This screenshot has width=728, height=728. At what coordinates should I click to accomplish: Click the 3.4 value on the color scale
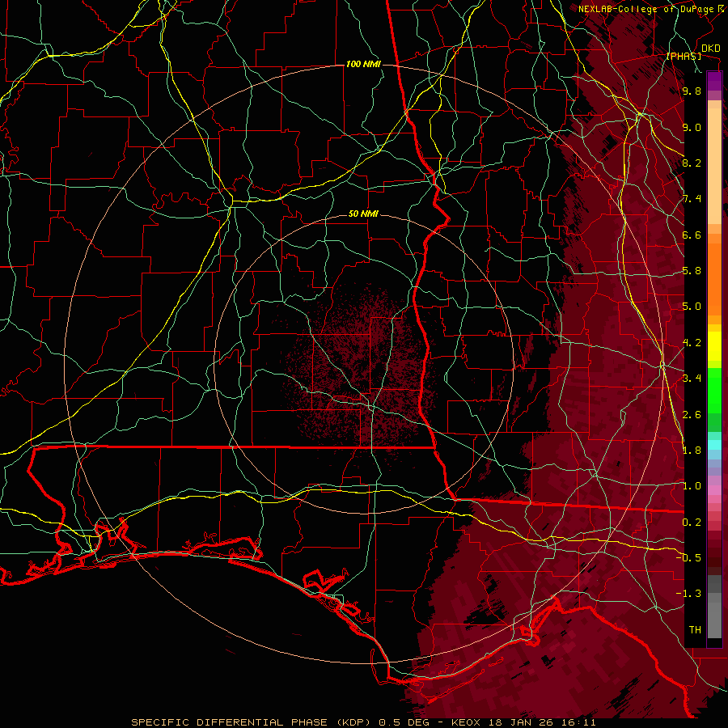[692, 379]
